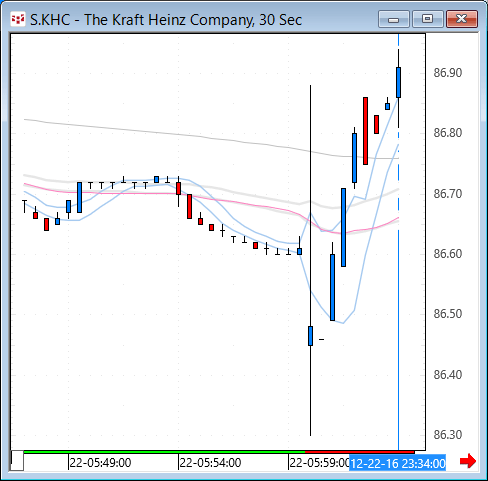The width and height of the screenshot is (488, 481).
Task: Click the red session bar above time axis
Action: pyautogui.click(x=360, y=452)
